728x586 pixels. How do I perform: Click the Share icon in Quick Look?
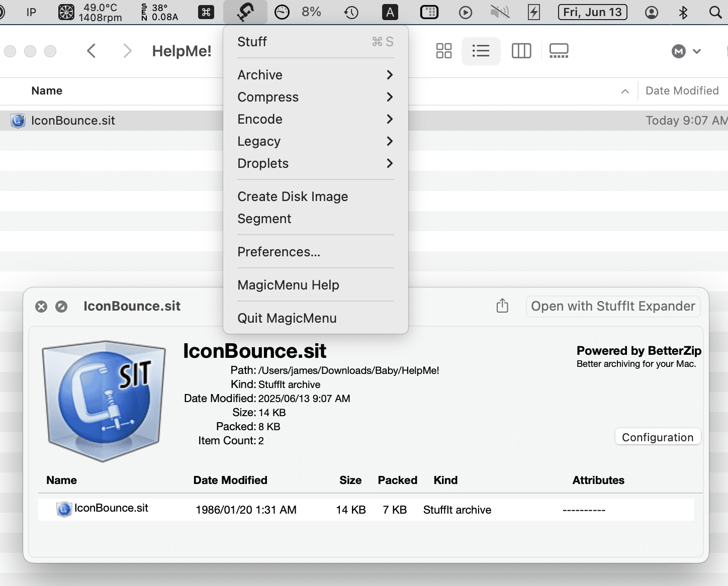[502, 306]
